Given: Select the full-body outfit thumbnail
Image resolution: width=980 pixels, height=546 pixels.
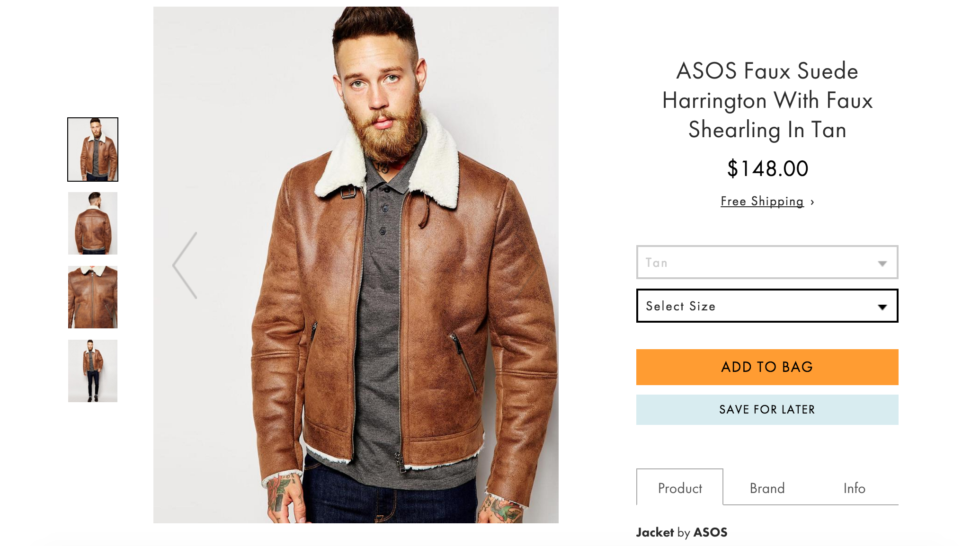Looking at the screenshot, I should point(93,371).
